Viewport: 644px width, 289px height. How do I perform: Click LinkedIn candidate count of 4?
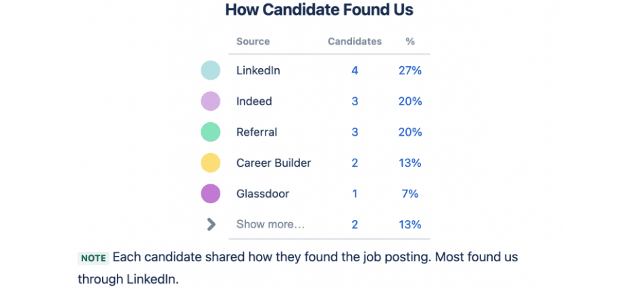[355, 71]
